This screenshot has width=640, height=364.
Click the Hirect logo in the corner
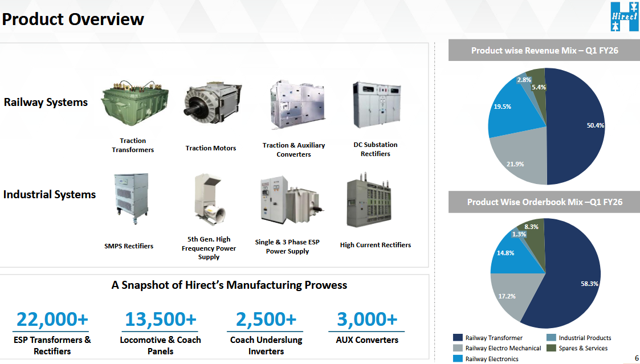coord(625,17)
